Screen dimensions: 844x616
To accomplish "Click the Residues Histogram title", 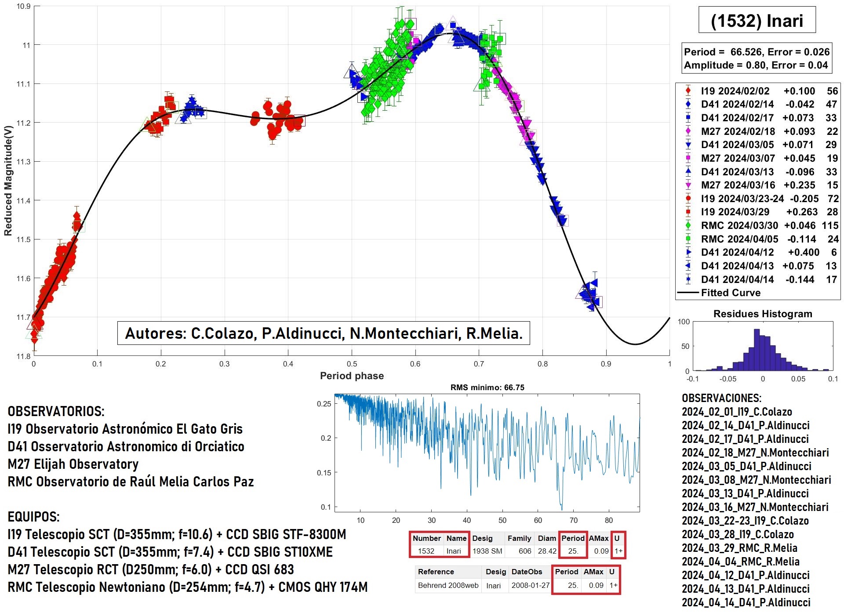I will [763, 314].
